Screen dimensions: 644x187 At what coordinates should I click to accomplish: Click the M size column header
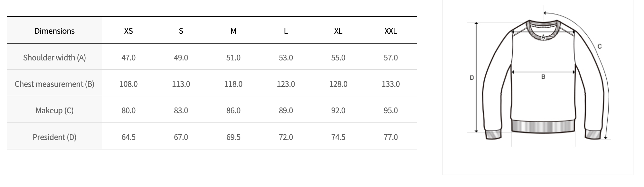click(x=233, y=31)
